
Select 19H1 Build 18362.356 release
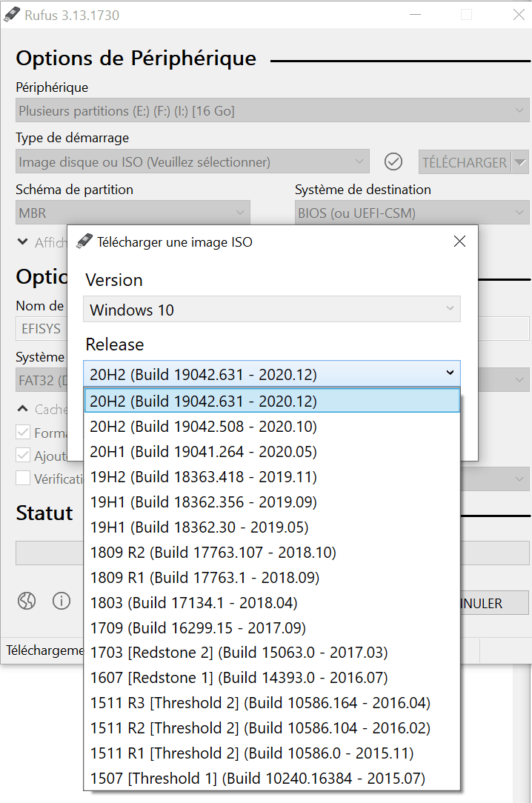point(272,502)
